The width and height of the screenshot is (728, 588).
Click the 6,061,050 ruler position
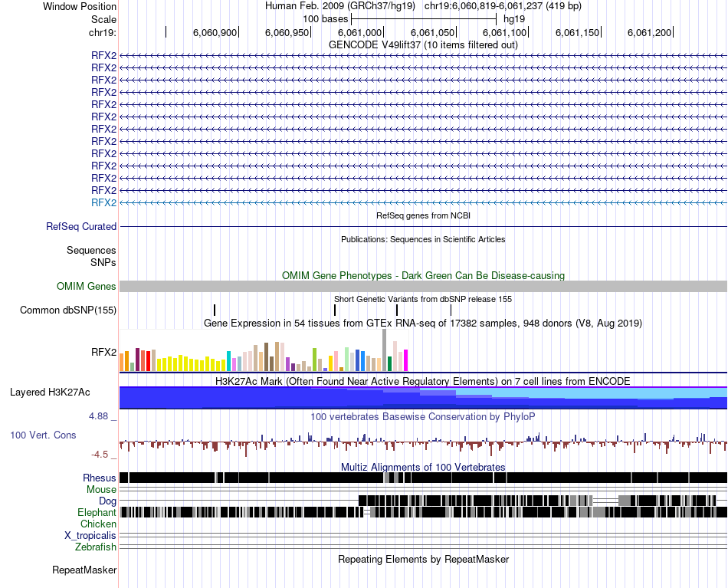(x=432, y=32)
